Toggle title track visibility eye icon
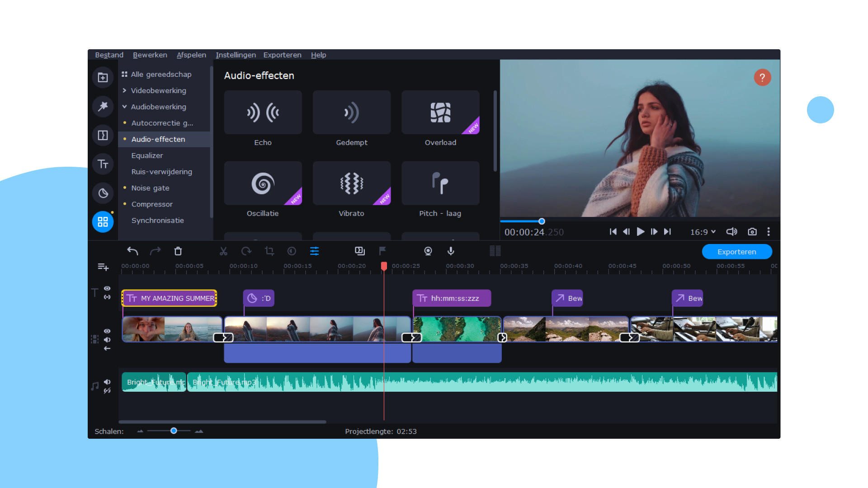The width and height of the screenshot is (868, 488). 107,288
